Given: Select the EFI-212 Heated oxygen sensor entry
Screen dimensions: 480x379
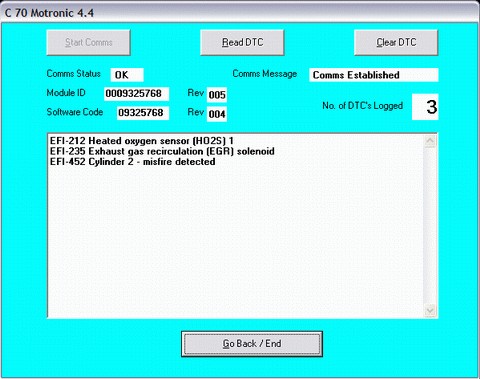Looking at the screenshot, I should point(142,141).
